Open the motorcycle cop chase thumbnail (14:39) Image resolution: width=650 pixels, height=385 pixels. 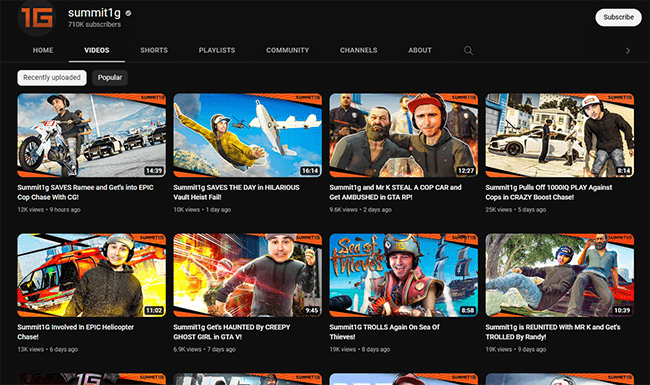(x=92, y=135)
